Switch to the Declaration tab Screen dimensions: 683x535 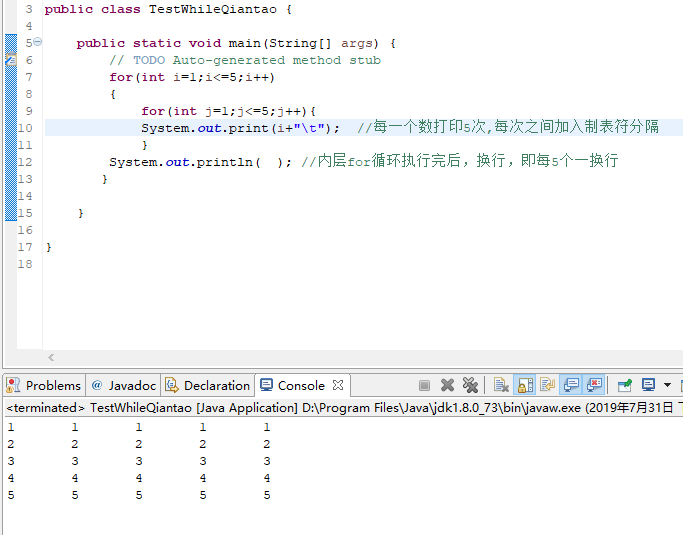click(208, 386)
